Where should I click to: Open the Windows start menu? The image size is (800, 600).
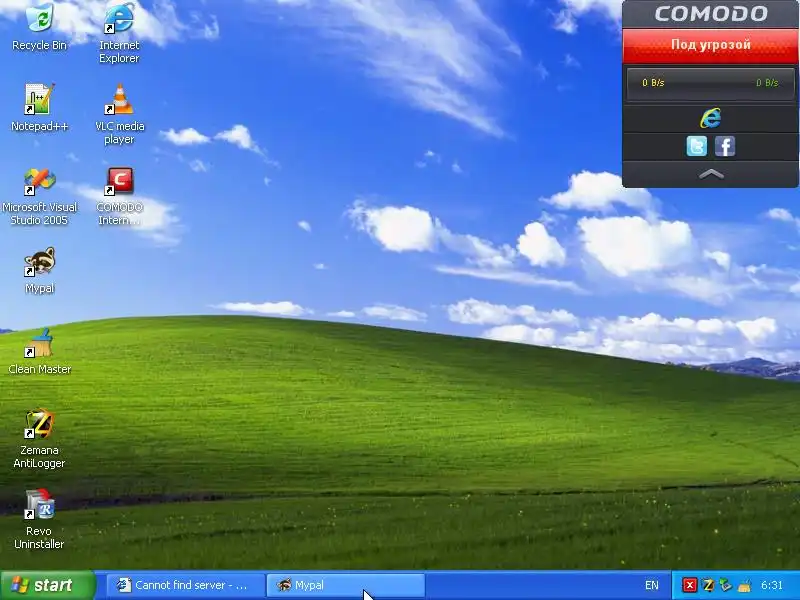point(47,585)
